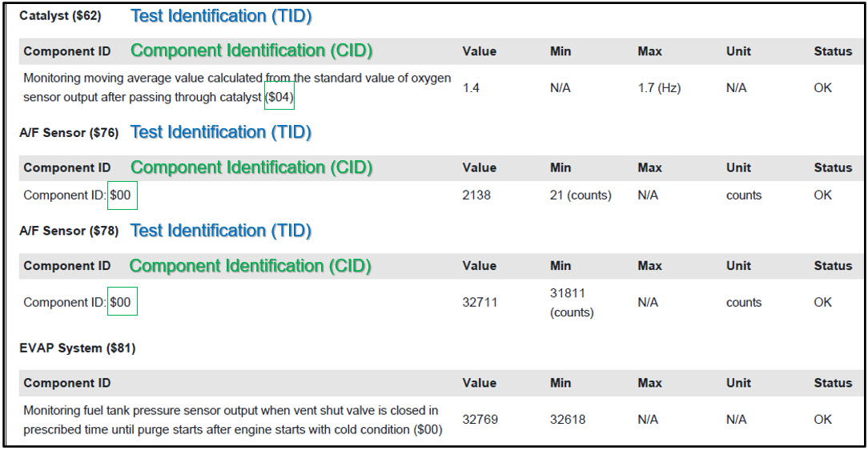Click the Catalyst ($62) section heading

(x=60, y=16)
